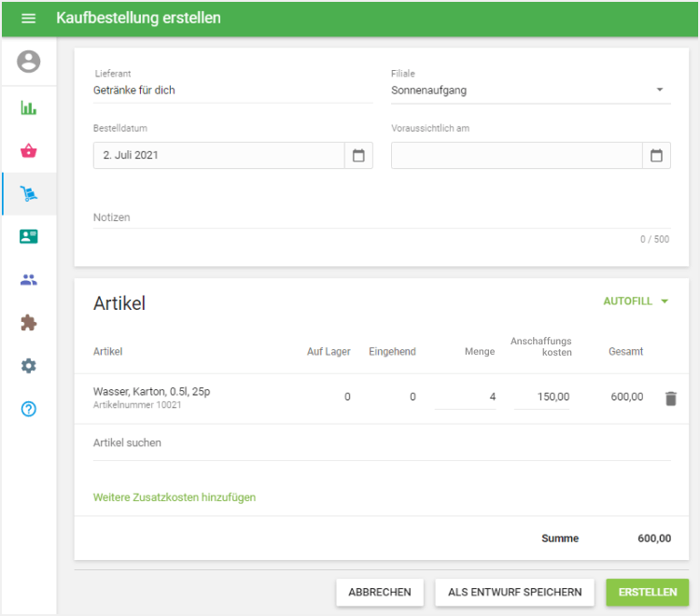The image size is (700, 616).
Task: Open the integrations puzzle piece section
Action: [29, 323]
